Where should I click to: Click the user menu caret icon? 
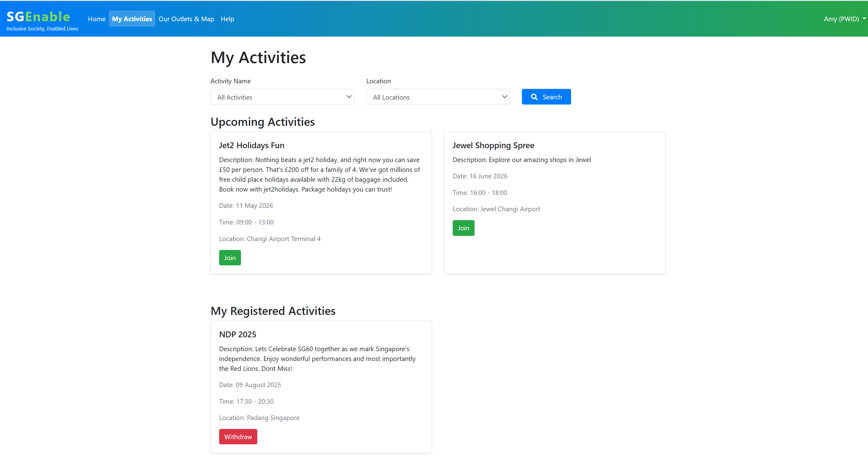[x=864, y=18]
